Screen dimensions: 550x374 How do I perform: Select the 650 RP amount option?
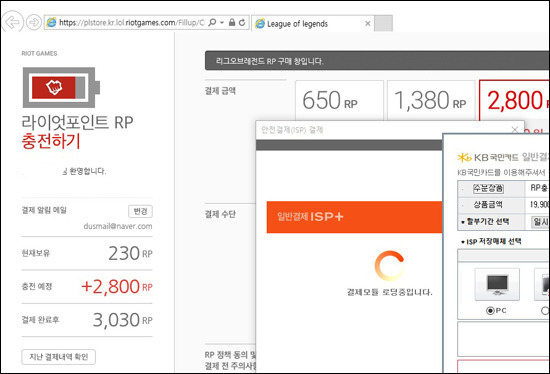click(339, 100)
